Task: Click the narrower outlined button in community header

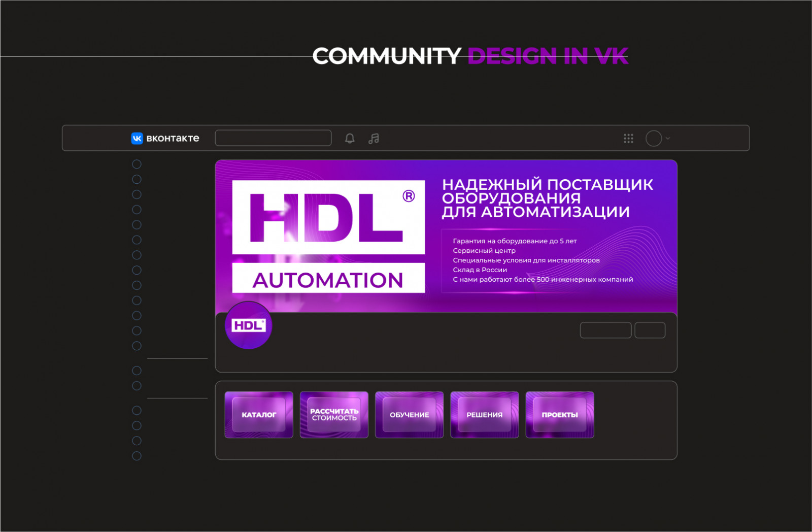Action: pos(650,330)
